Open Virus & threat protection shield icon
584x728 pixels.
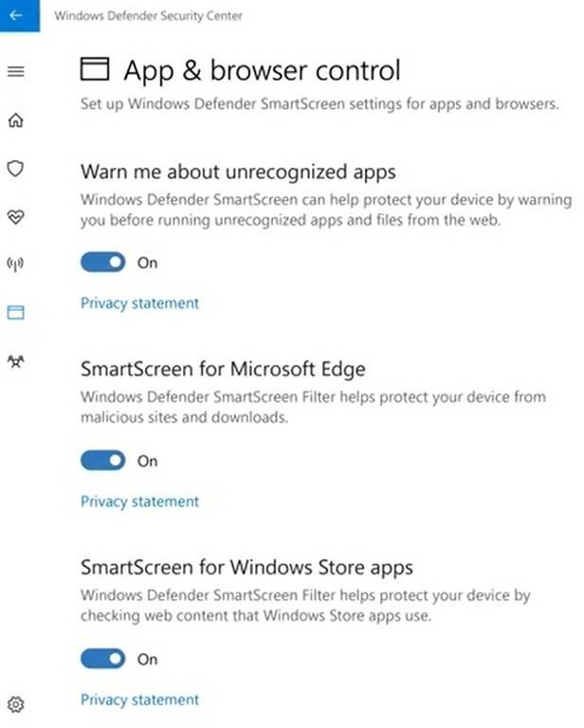(x=16, y=168)
